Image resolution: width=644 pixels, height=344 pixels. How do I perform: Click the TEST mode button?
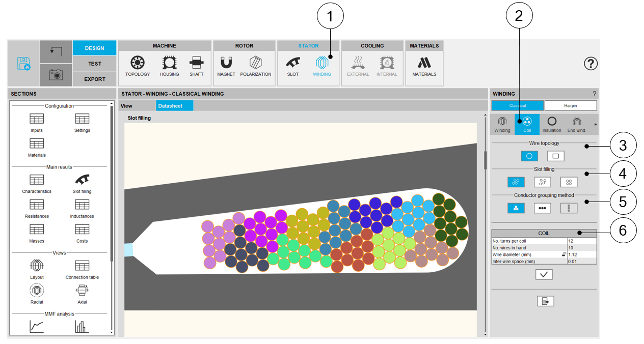coord(94,64)
